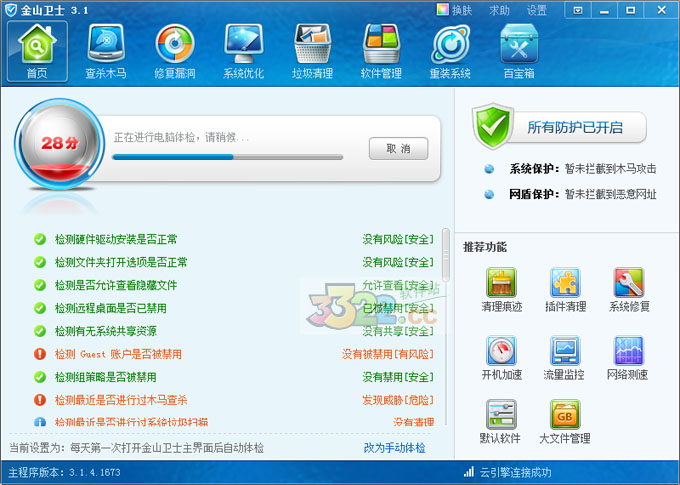Click blue bullet icon beside 系统保护
This screenshot has height=485, width=680.
(x=489, y=169)
